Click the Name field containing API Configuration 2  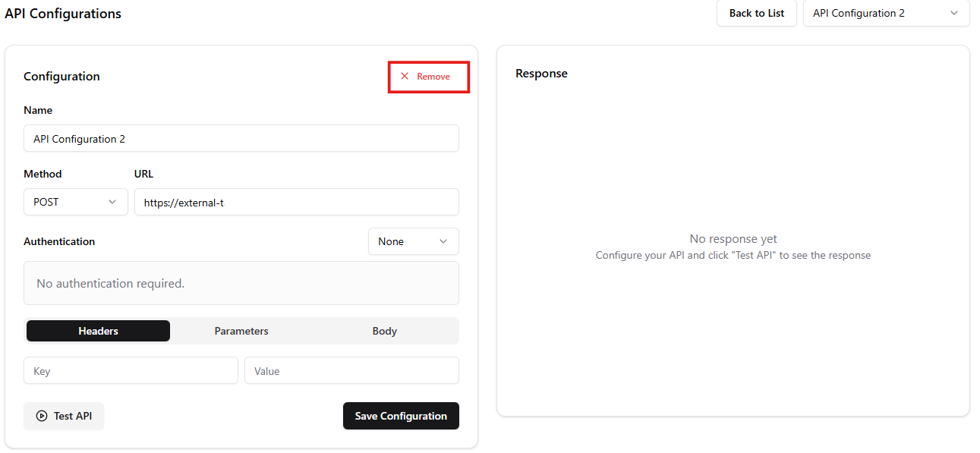click(241, 138)
